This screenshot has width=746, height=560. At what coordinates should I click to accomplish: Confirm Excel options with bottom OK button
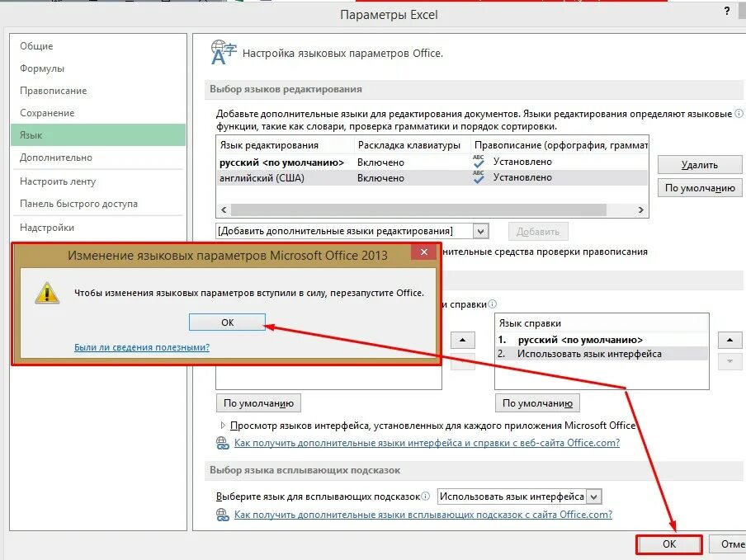[x=669, y=544]
